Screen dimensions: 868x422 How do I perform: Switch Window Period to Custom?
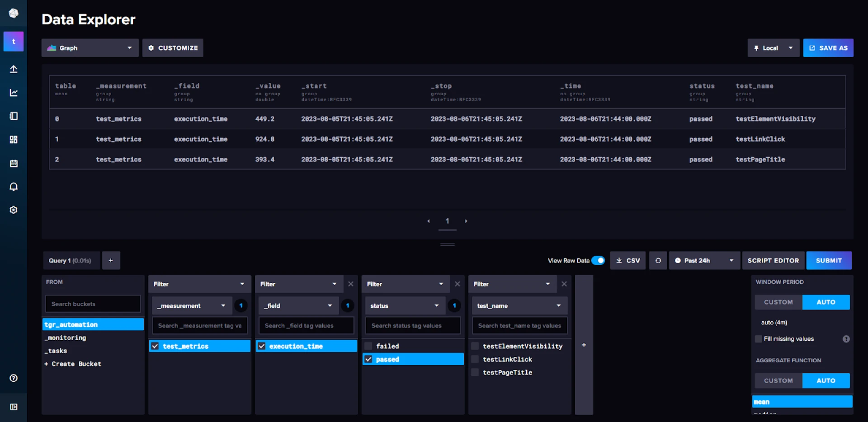pyautogui.click(x=778, y=302)
